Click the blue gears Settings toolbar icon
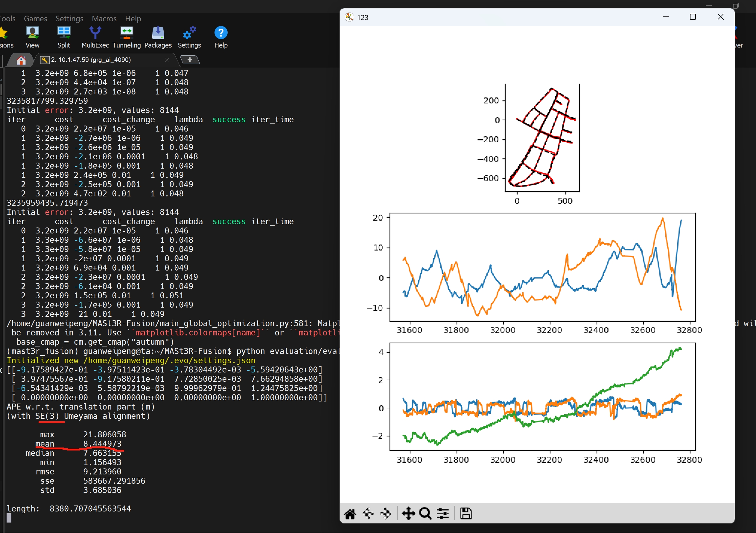The height and width of the screenshot is (533, 756). tap(189, 37)
